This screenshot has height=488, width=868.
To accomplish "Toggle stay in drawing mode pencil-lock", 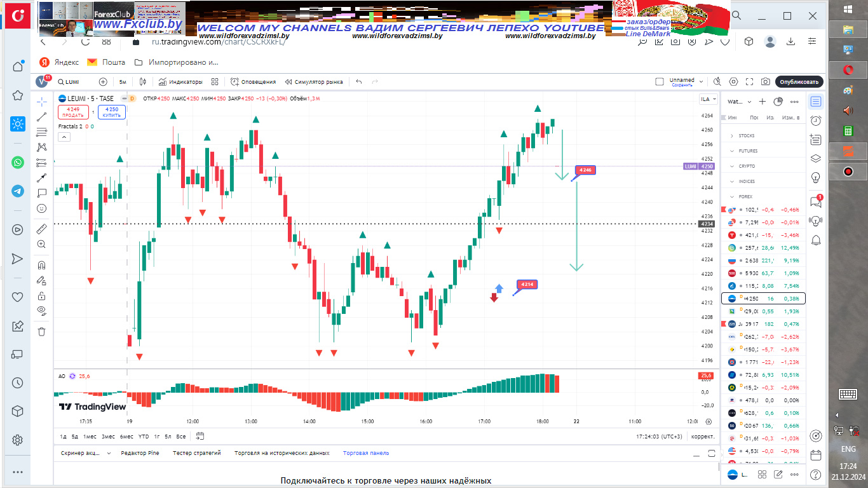I will (41, 280).
